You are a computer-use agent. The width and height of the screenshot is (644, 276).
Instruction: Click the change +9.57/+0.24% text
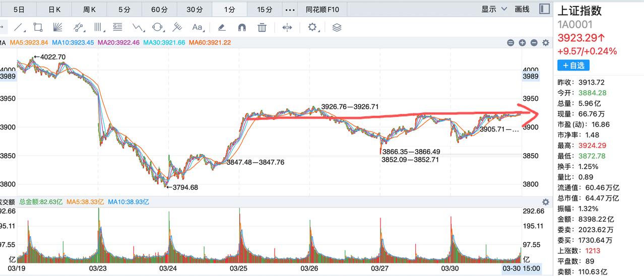point(587,51)
